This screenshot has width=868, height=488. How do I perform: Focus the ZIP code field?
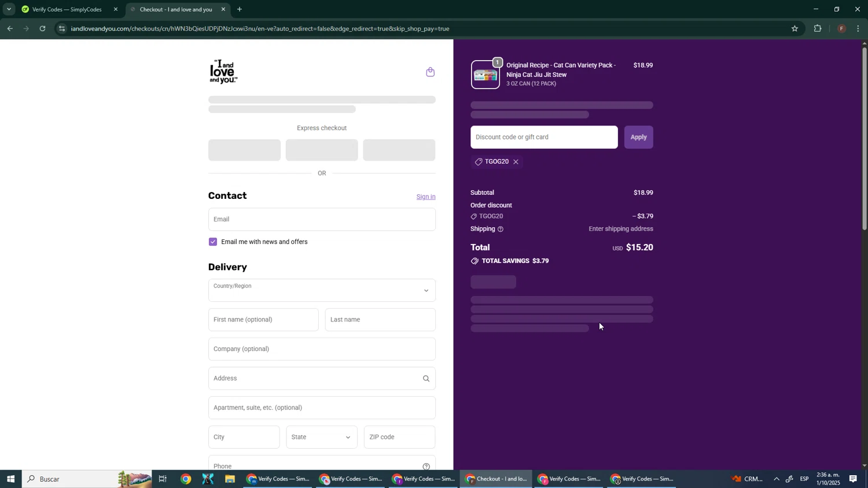[x=400, y=437]
